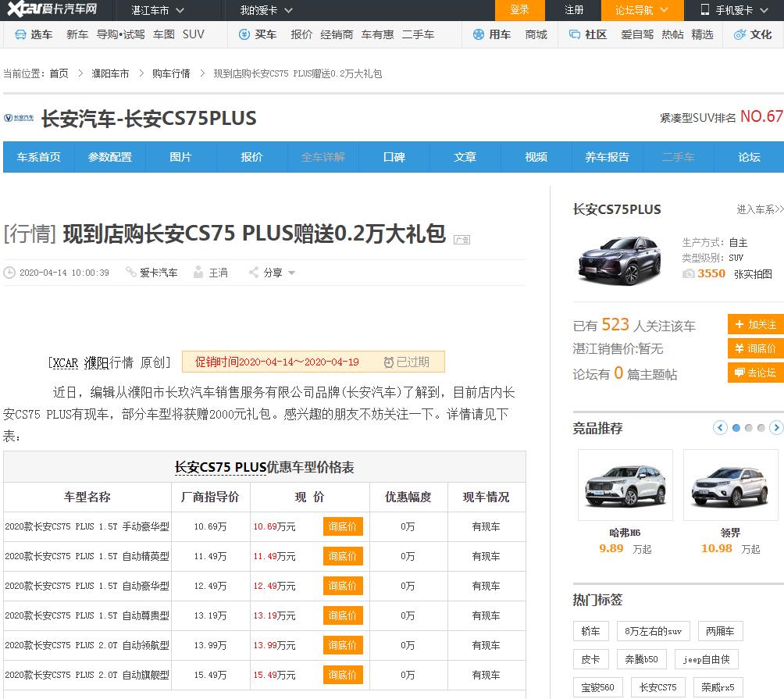Click the 经销商 link in top navigation
Viewport: 784px width, 699px height.
coord(337,34)
